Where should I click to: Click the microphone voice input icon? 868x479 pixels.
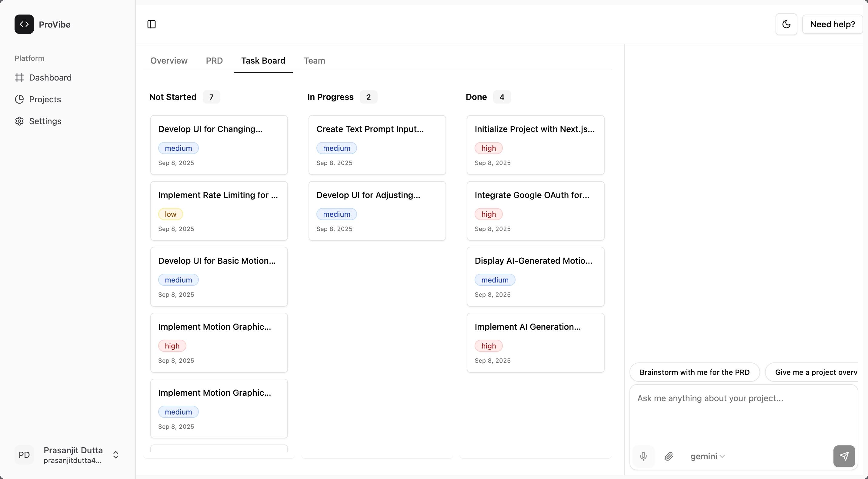coord(643,457)
